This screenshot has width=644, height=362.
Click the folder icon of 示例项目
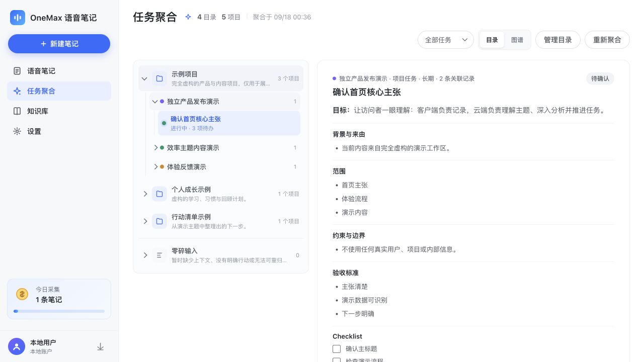[x=159, y=78]
